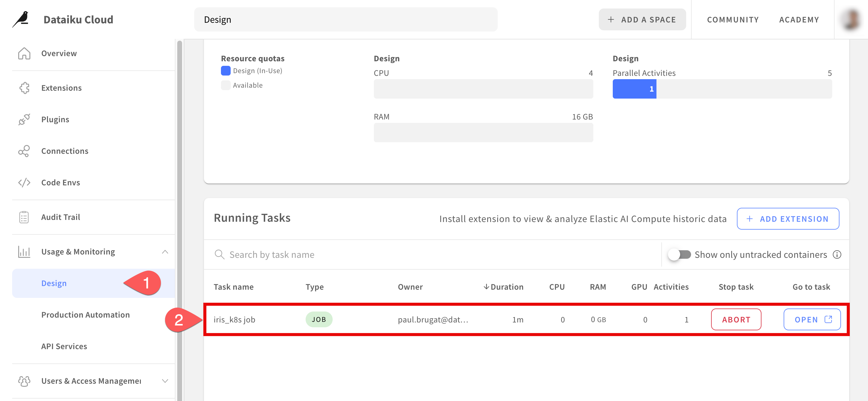
Task: Open the iris_k8s job task
Action: tap(812, 319)
